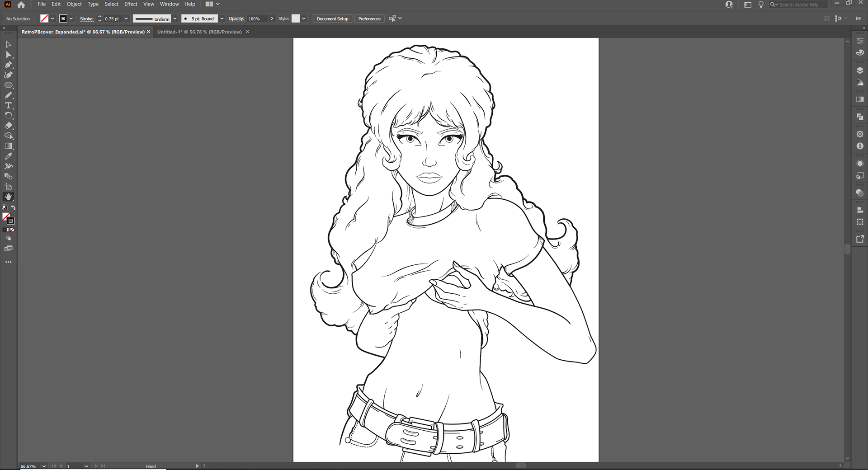The width and height of the screenshot is (868, 470).
Task: Swap fill and stroke colors
Action: tap(14, 208)
